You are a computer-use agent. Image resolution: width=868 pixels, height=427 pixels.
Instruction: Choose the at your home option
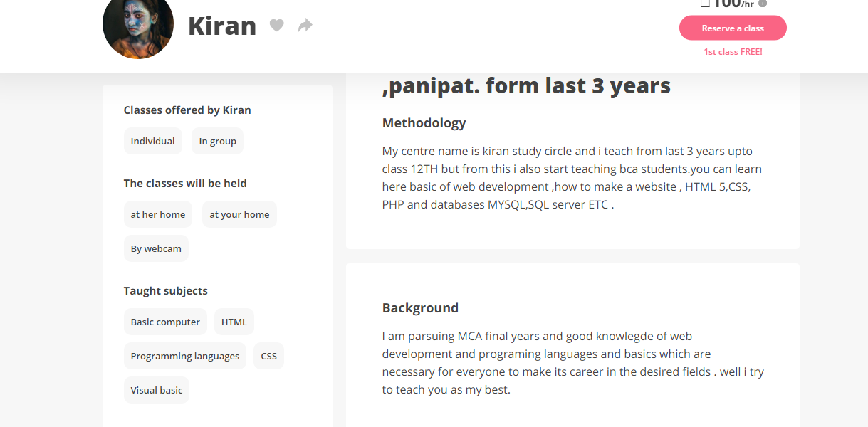(x=239, y=214)
